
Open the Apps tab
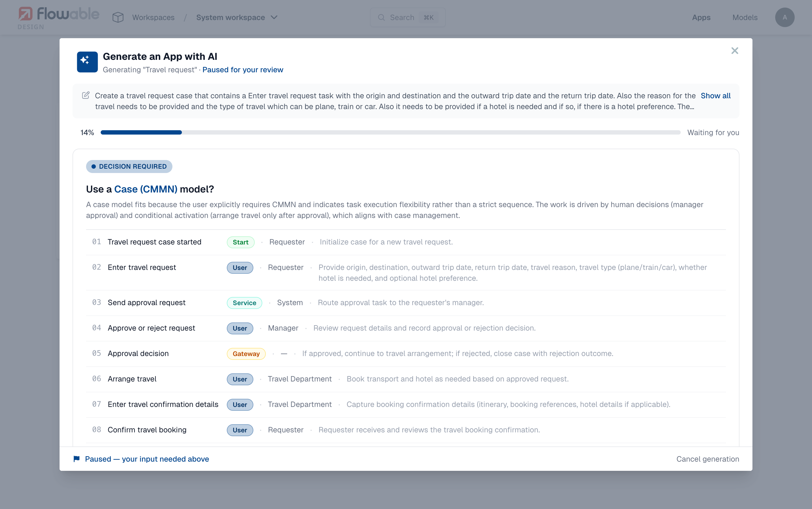(x=701, y=18)
